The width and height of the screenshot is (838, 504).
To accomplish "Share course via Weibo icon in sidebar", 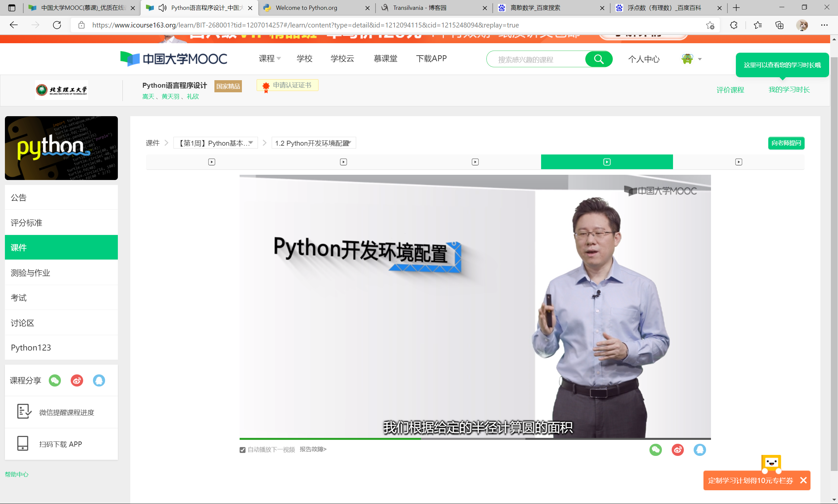I will click(x=77, y=380).
